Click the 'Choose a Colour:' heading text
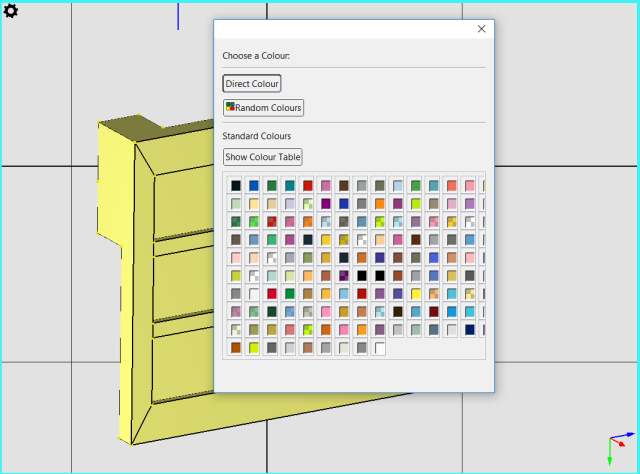640x474 pixels. point(256,56)
